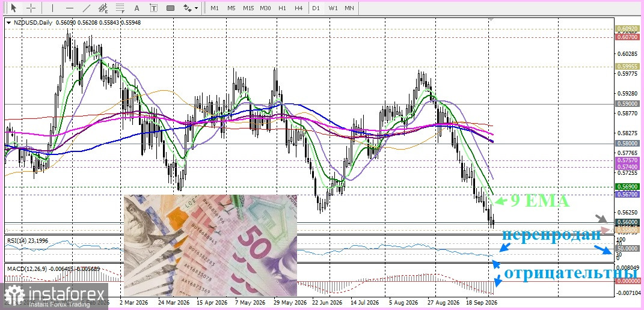The image size is (644, 310).
Task: Select the W1 weekly timeframe
Action: pyautogui.click(x=333, y=8)
